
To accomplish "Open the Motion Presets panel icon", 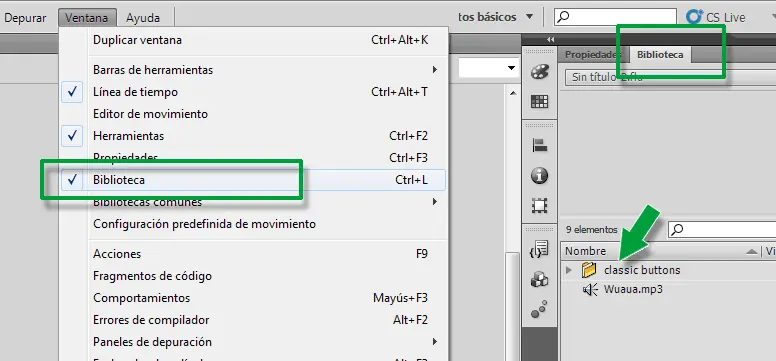I will [x=539, y=309].
